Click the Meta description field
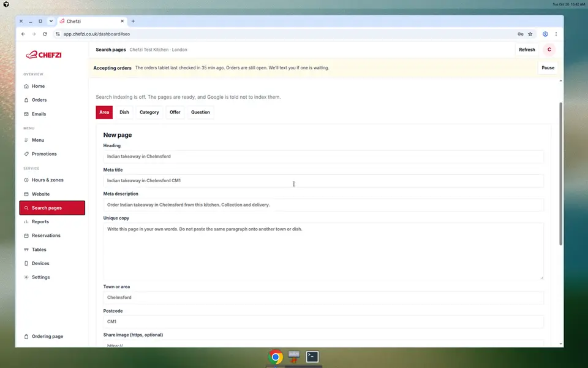The height and width of the screenshot is (368, 588). point(323,205)
